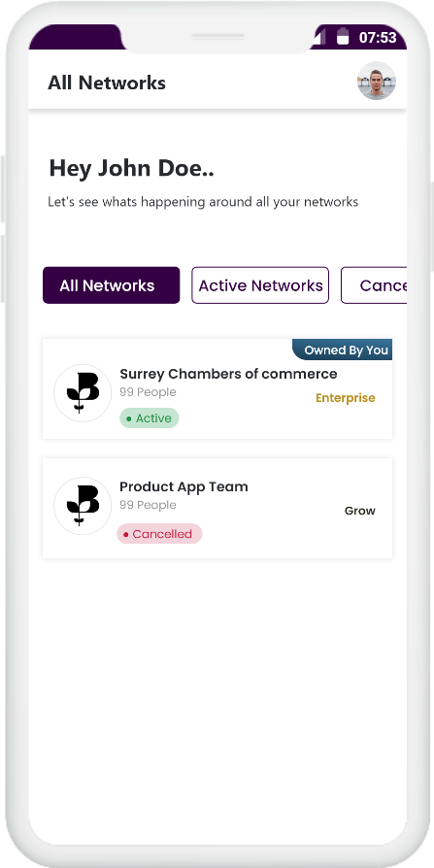Select the All Networks filter tab
The height and width of the screenshot is (868, 434).
pos(112,285)
